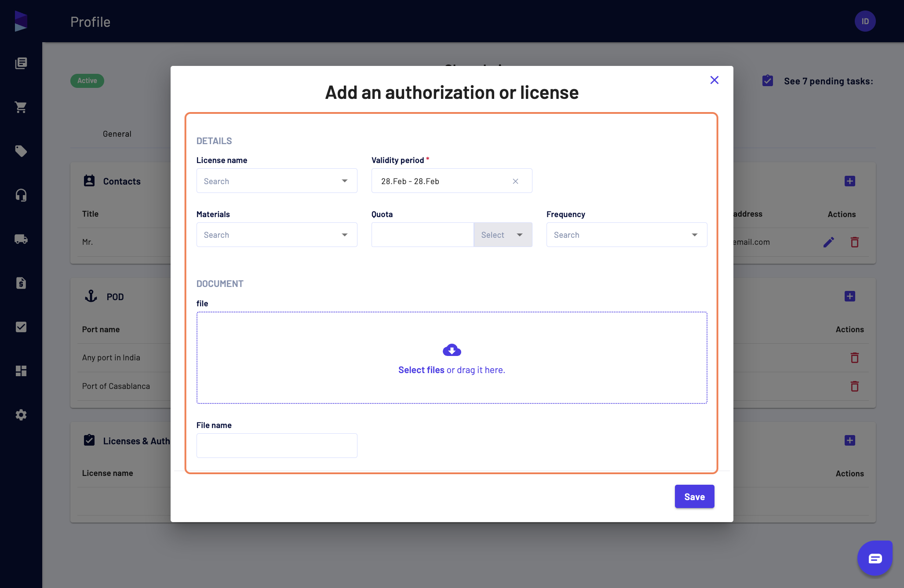Click the Validity period date field
904x588 pixels.
coord(452,181)
